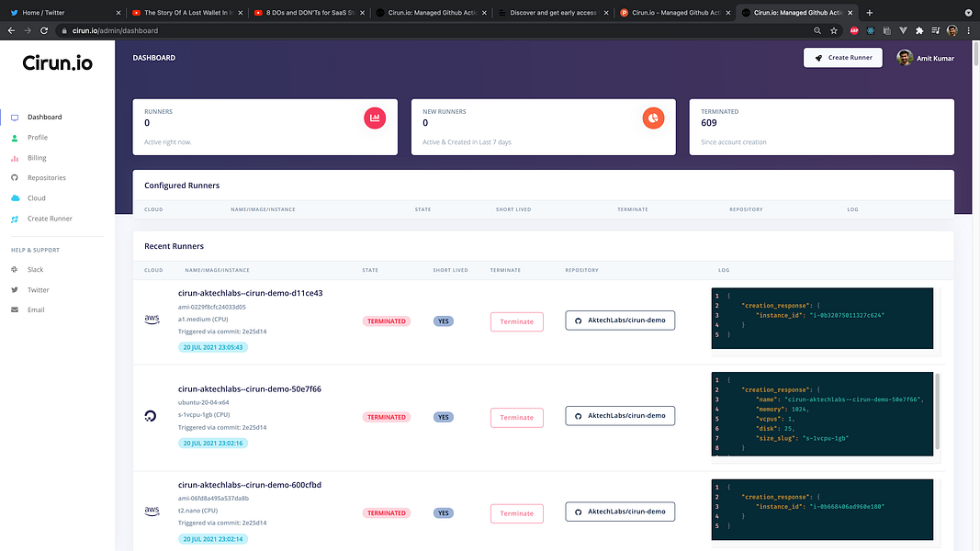
Task: Open AktechLabs/cirun-demo repo for 600cfbd runner
Action: 620,512
